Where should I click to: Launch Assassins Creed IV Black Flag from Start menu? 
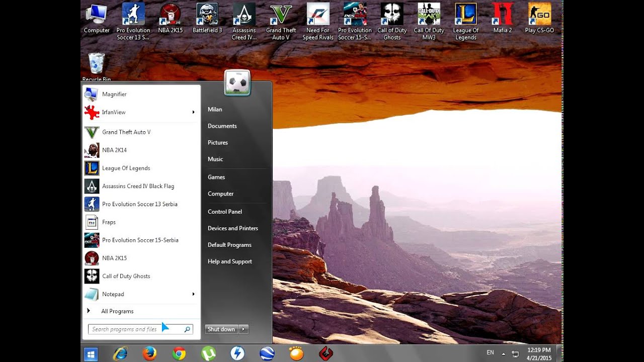pyautogui.click(x=141, y=186)
